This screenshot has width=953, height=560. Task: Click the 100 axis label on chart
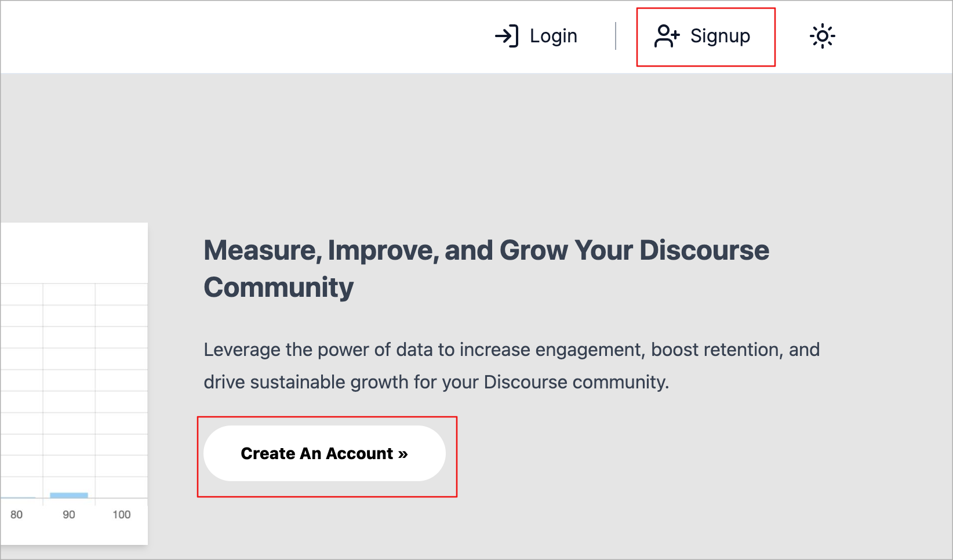click(x=121, y=515)
